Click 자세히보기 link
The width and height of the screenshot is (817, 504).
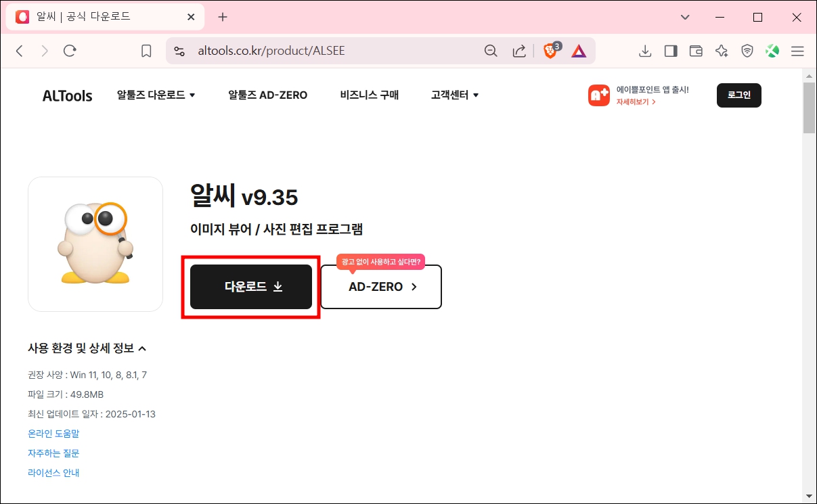(636, 101)
